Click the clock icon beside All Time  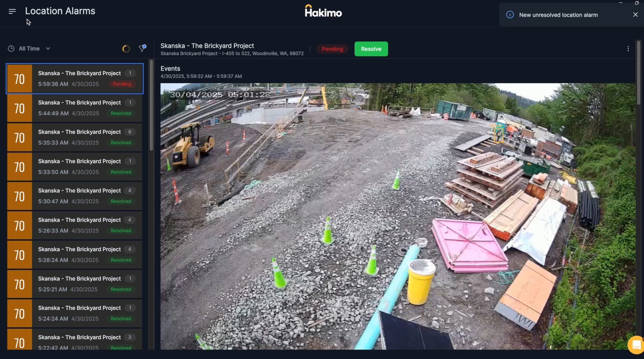pos(11,48)
